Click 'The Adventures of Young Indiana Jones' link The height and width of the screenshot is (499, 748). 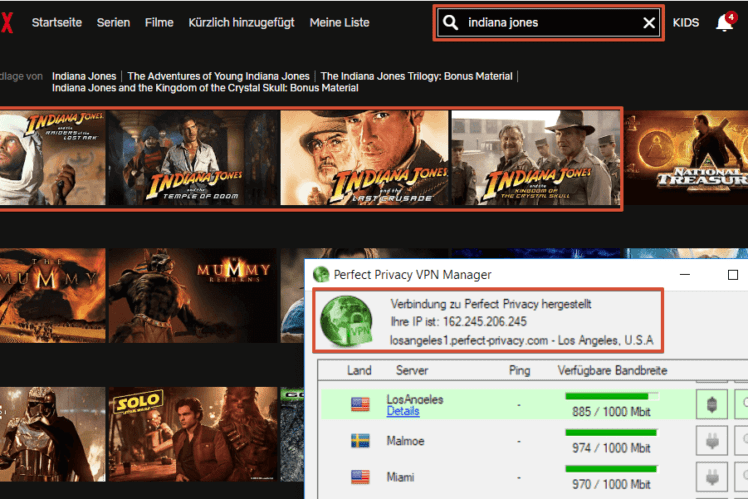tap(218, 76)
